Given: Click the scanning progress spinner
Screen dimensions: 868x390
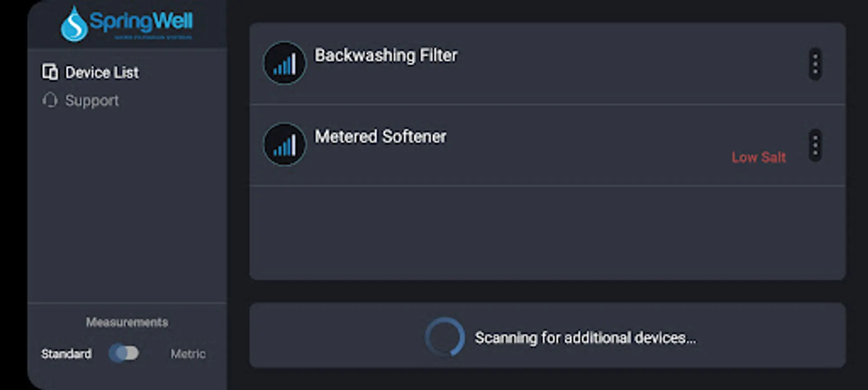Looking at the screenshot, I should [445, 337].
